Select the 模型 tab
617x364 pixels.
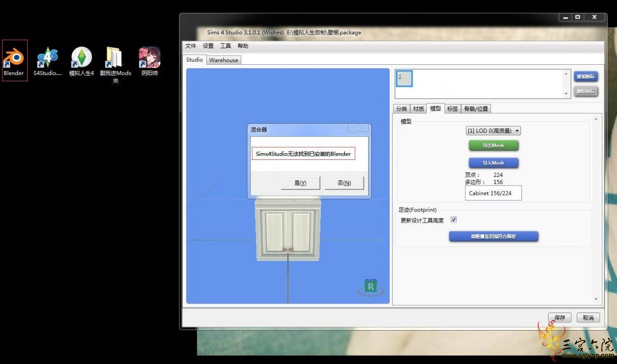coord(435,108)
